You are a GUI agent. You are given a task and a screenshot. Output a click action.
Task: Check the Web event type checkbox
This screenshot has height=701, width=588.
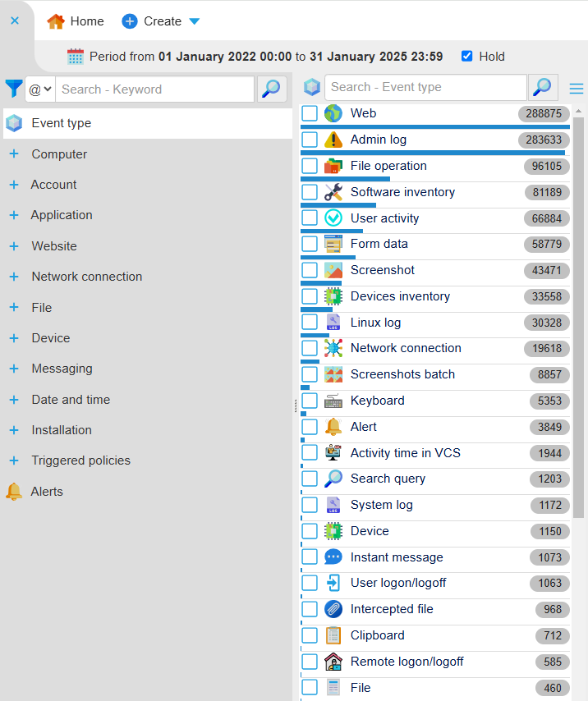coord(310,113)
